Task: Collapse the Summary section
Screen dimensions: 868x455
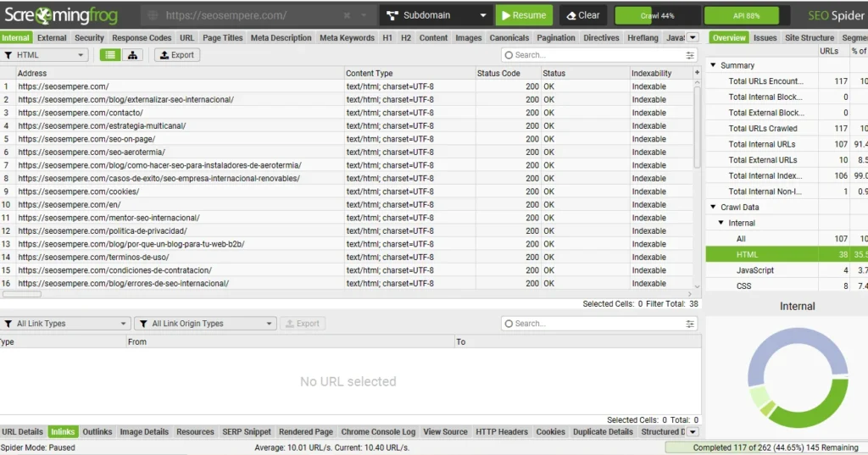Action: (x=713, y=65)
